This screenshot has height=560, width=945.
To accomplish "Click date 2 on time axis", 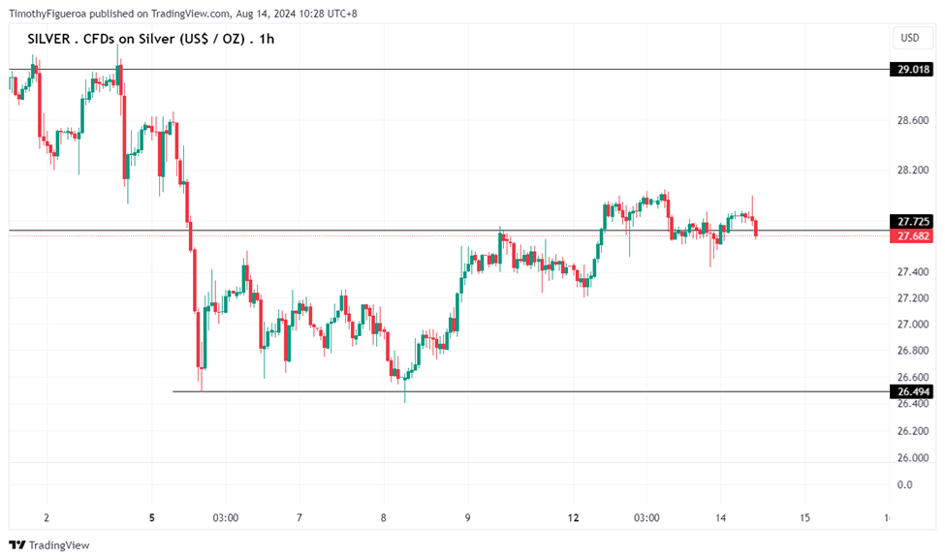I will pyautogui.click(x=46, y=517).
